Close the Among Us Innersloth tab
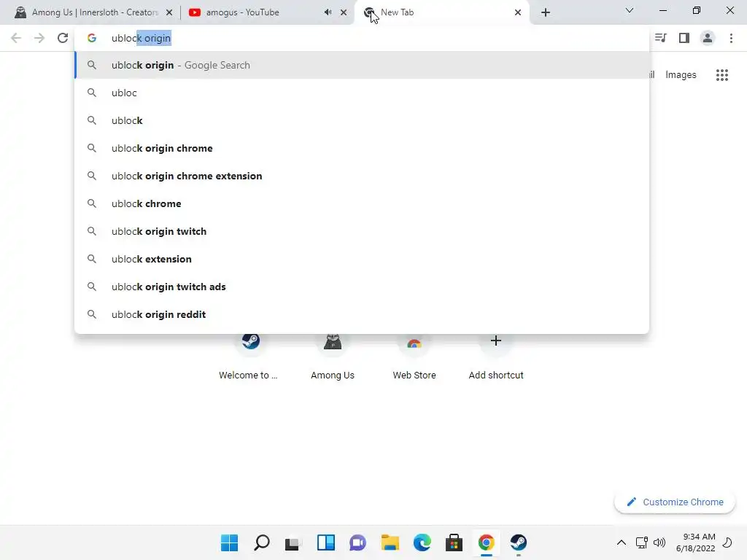Viewport: 747px width, 560px height. click(x=169, y=12)
